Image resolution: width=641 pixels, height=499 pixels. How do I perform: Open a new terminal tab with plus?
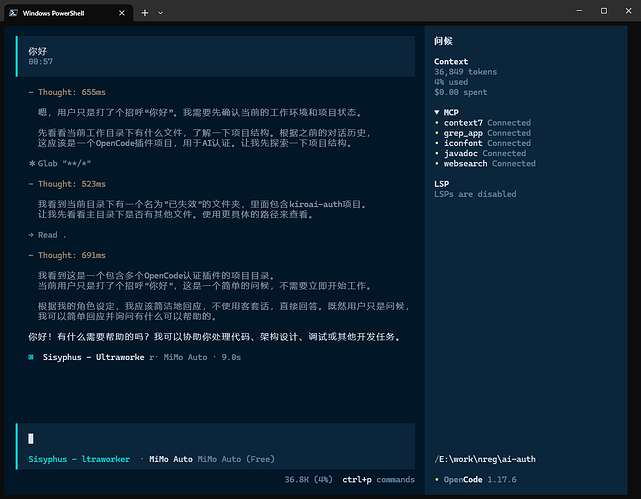145,13
